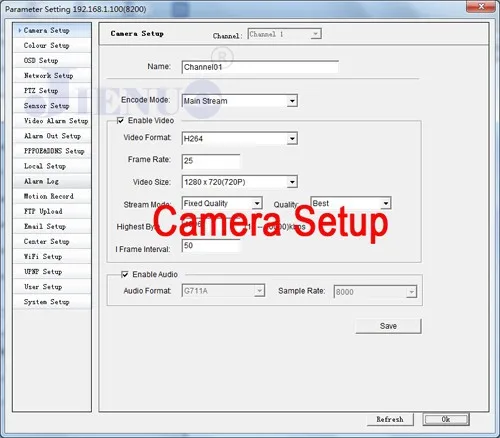Open the Colour Setup page
This screenshot has width=500, height=438.
[52, 45]
